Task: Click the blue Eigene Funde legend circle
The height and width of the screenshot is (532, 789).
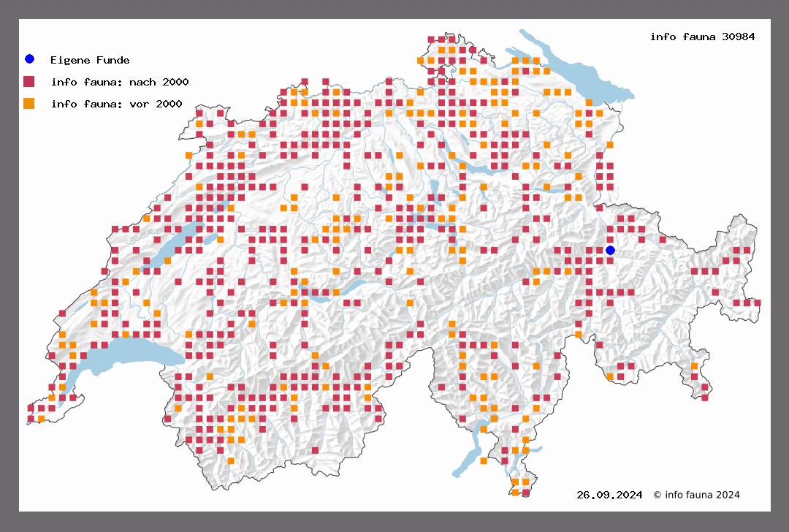Action: click(29, 59)
